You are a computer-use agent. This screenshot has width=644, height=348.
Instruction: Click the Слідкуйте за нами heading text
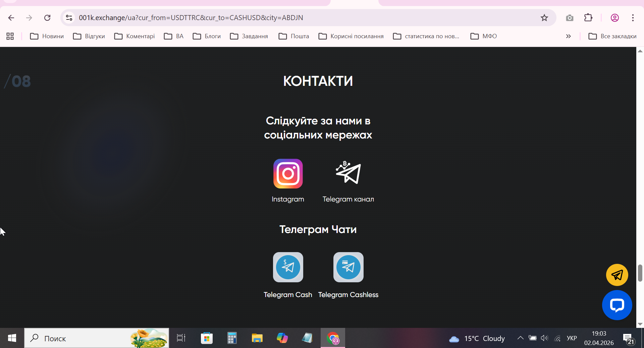pyautogui.click(x=318, y=128)
